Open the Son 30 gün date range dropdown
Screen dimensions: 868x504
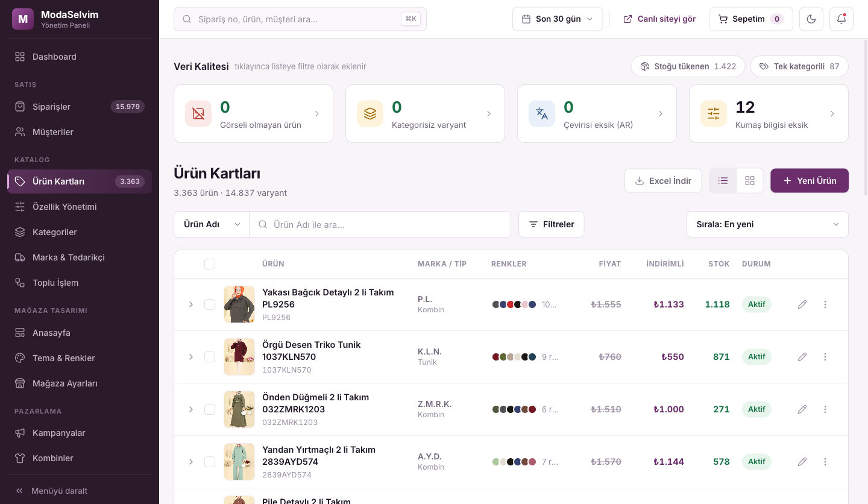click(558, 19)
